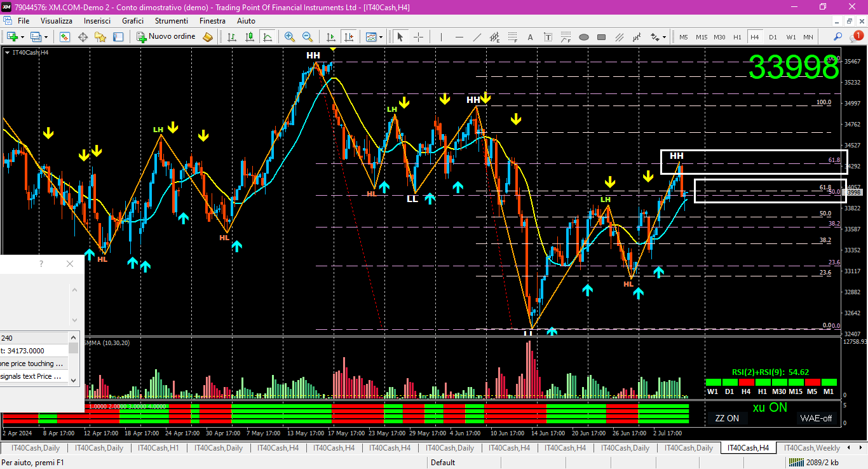This screenshot has width=868, height=469.
Task: Expand the profiles dropdown arrow
Action: coord(46,37)
